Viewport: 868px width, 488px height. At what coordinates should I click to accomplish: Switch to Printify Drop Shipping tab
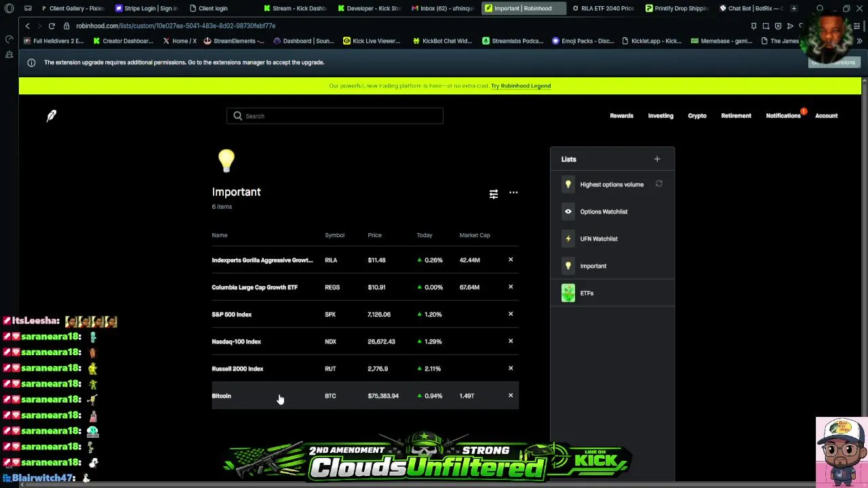pyautogui.click(x=676, y=8)
